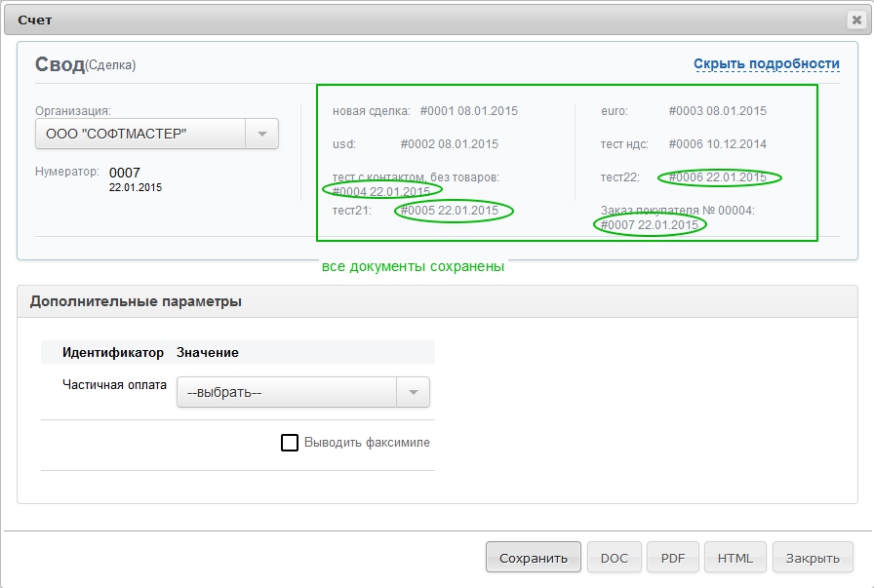Image resolution: width=874 pixels, height=588 pixels.
Task: Open Заказ покупателя document #0007 22.01.2015
Action: [x=649, y=225]
